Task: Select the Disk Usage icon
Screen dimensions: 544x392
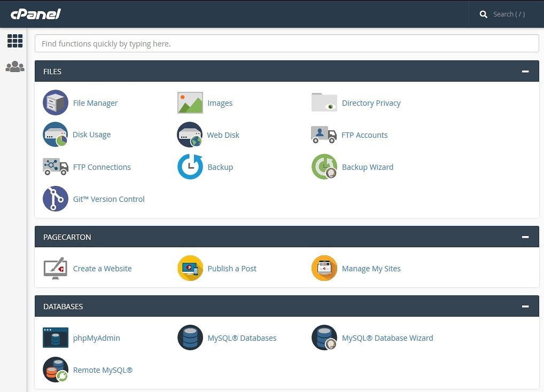Action: (x=55, y=135)
